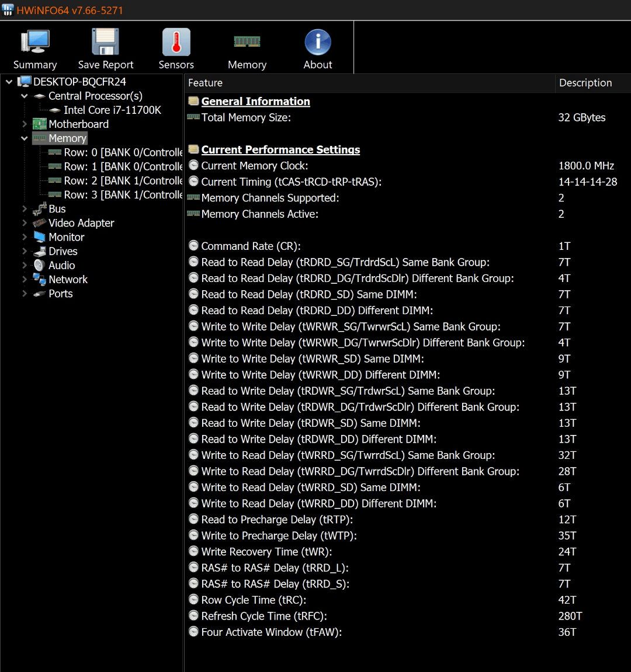
Task: Click the Current Performance Settings heading
Action: [280, 149]
